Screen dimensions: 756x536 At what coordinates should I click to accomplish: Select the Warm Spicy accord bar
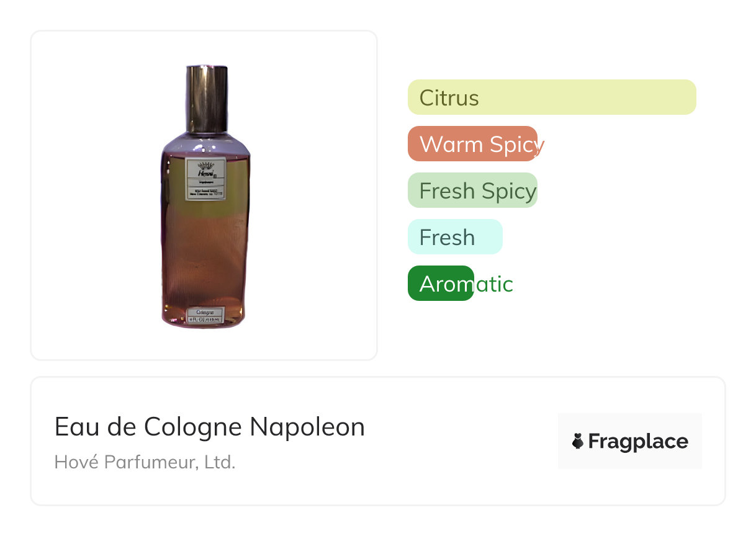click(x=472, y=144)
